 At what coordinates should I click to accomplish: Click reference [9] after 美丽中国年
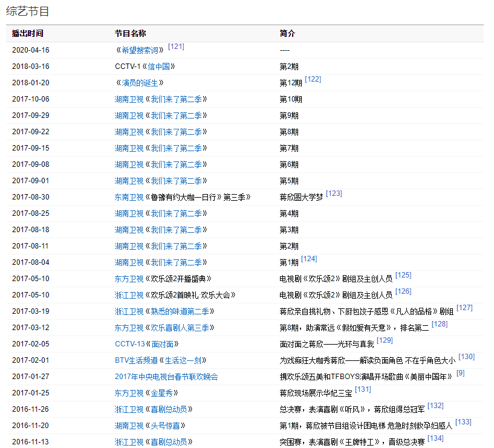click(x=460, y=373)
